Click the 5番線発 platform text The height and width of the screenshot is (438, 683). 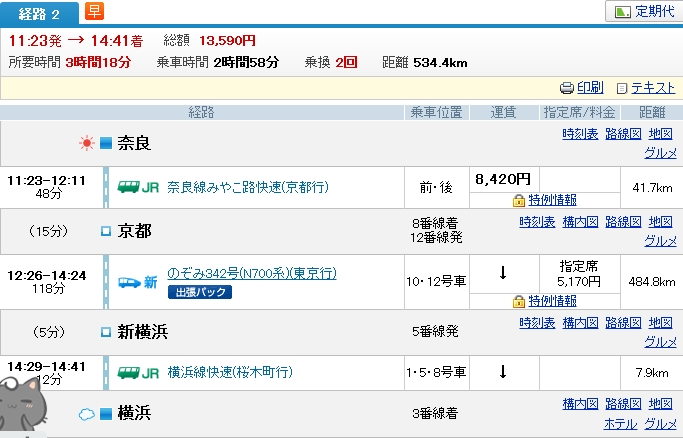click(436, 331)
